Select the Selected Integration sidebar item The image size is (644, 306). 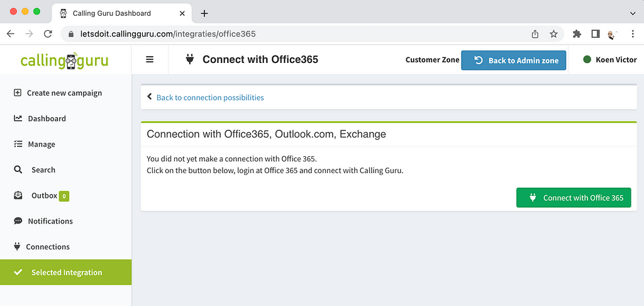pos(65,272)
